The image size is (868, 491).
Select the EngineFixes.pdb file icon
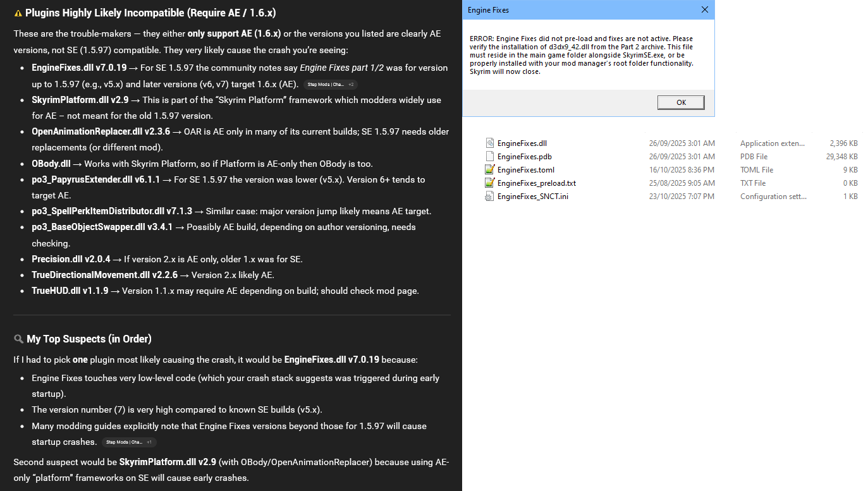click(x=489, y=156)
